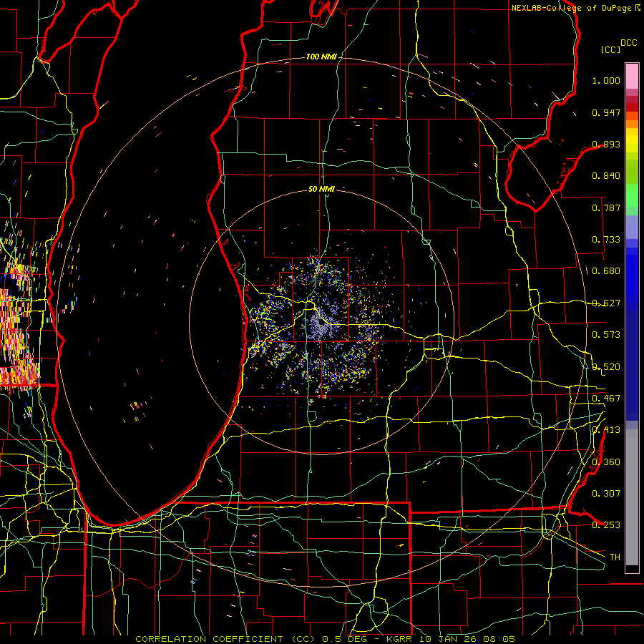This screenshot has height=644, width=644.
Task: Click the 0.573 legend value
Action: click(x=606, y=335)
